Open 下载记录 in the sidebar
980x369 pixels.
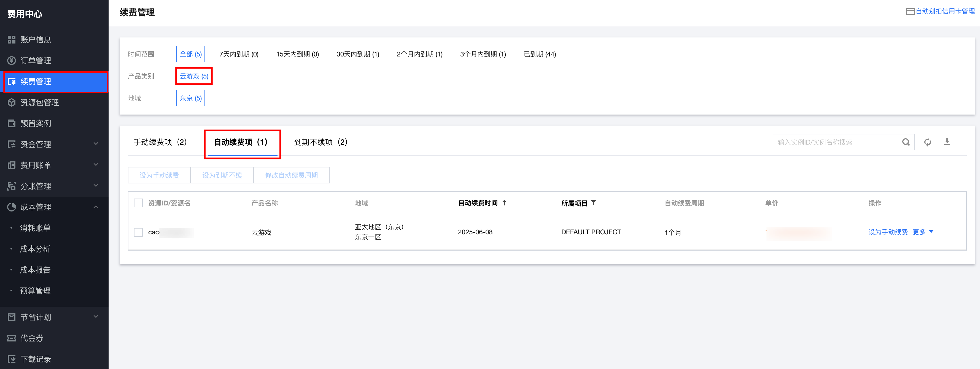(35, 359)
